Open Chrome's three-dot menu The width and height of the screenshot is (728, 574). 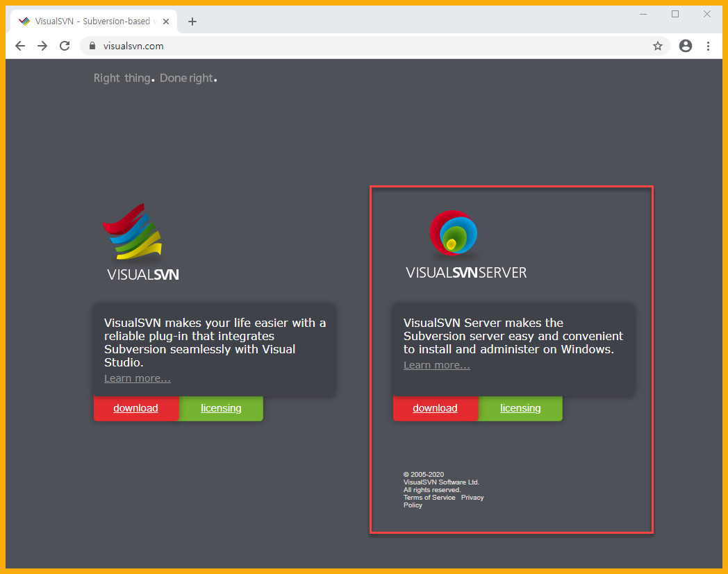[x=708, y=46]
